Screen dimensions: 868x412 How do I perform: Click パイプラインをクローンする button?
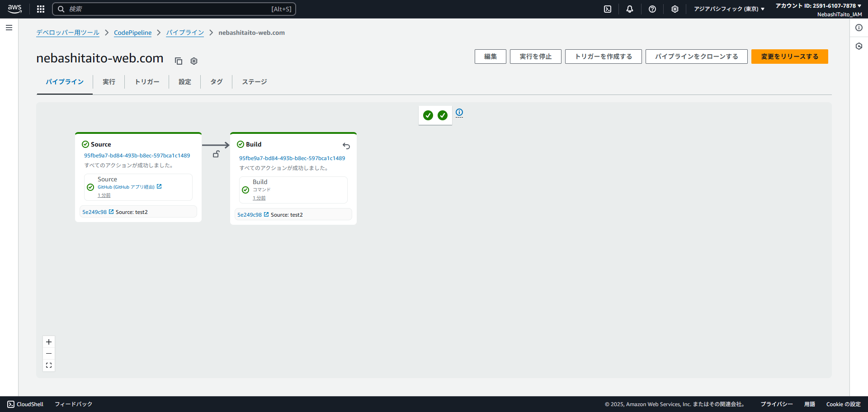pos(697,57)
